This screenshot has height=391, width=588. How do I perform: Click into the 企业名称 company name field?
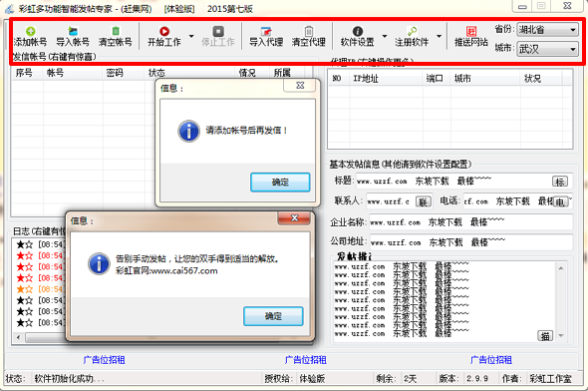tap(470, 222)
